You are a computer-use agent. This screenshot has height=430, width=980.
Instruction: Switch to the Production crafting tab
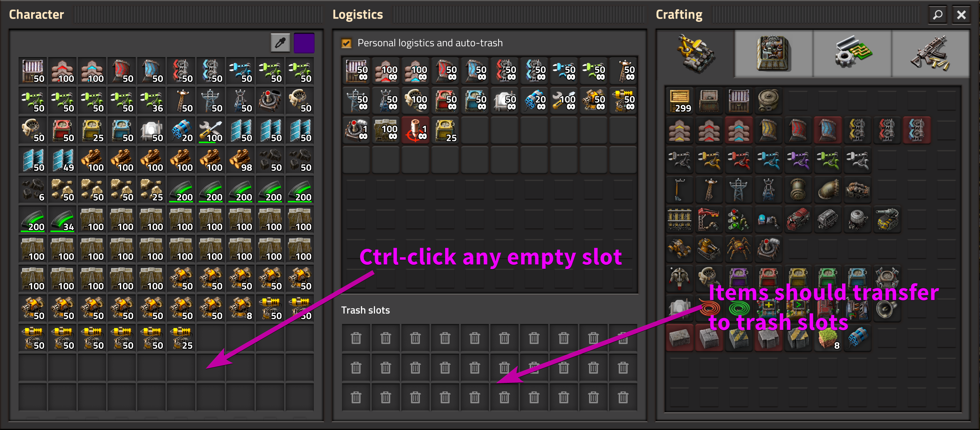(774, 54)
